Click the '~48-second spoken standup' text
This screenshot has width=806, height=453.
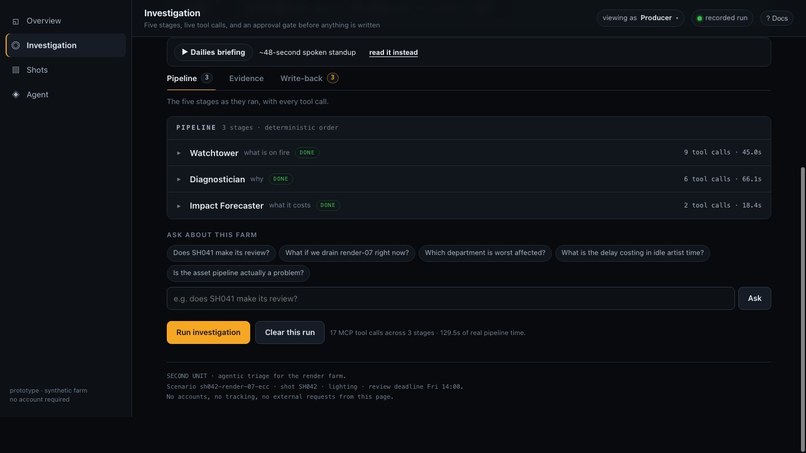(307, 52)
